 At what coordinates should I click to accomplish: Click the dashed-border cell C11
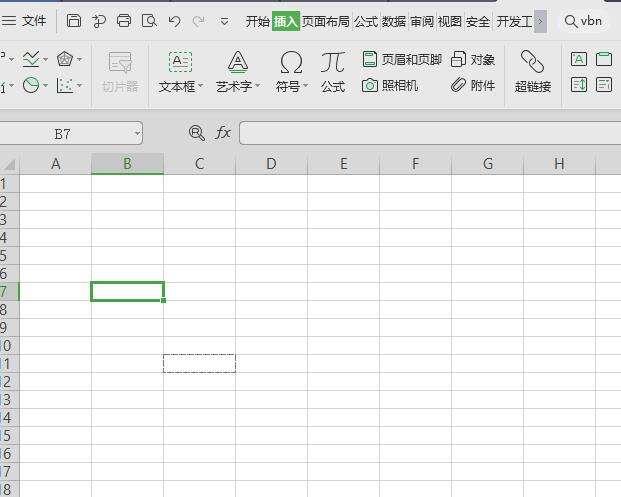(200, 364)
